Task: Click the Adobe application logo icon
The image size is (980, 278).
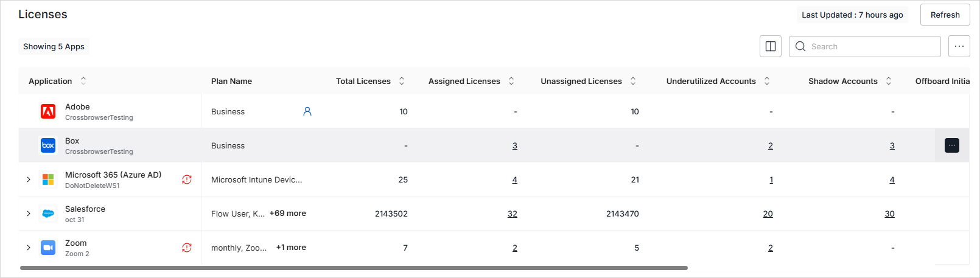Action: [48, 111]
